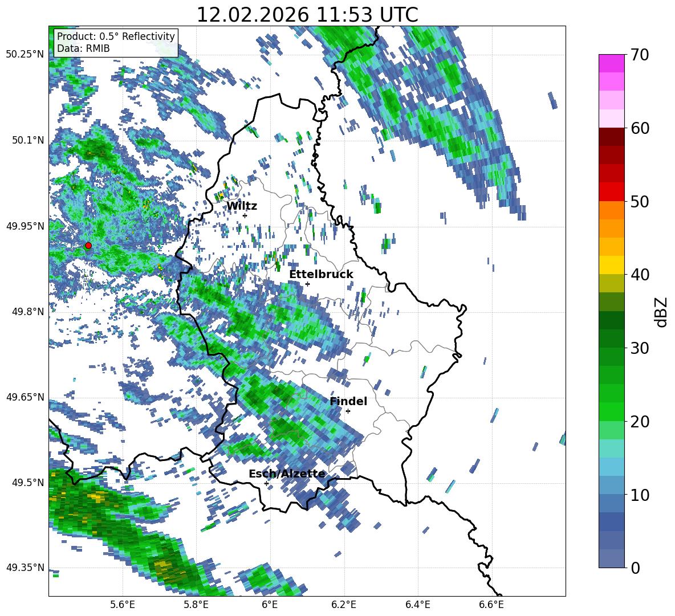Image resolution: width=675 pixels, height=616 pixels.
Task: Click the 6.4°E longitude tick label
Action: tap(417, 605)
